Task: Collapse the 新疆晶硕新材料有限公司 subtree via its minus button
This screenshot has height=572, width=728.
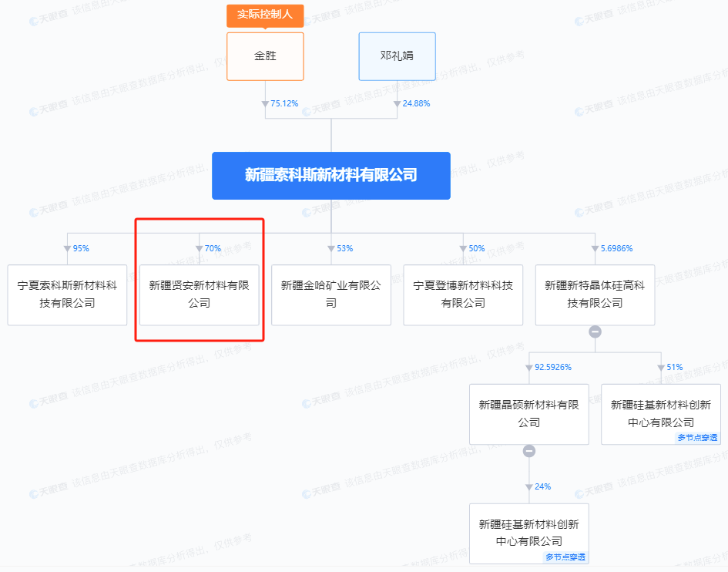Action: click(528, 451)
